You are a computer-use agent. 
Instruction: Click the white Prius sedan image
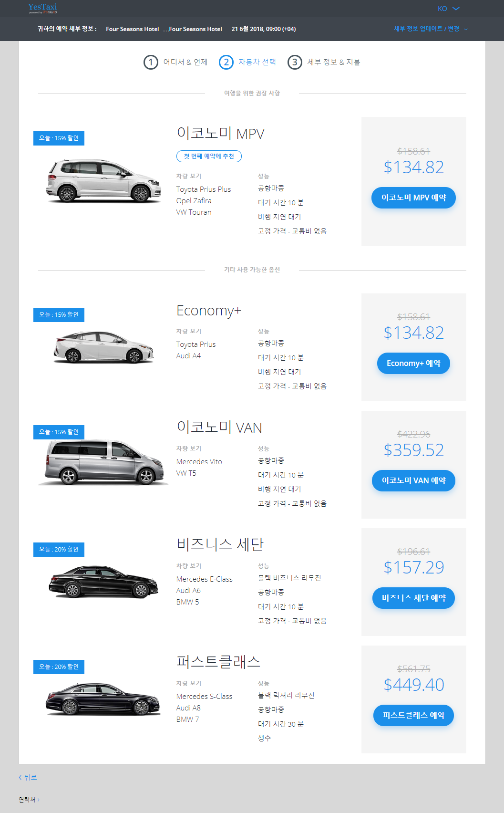pyautogui.click(x=103, y=347)
